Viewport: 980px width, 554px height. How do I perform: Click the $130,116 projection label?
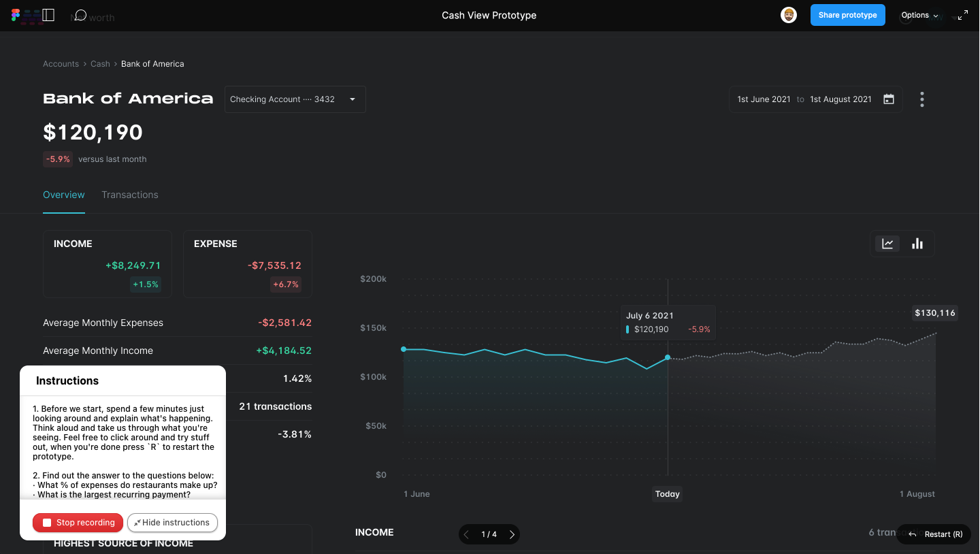click(x=935, y=313)
